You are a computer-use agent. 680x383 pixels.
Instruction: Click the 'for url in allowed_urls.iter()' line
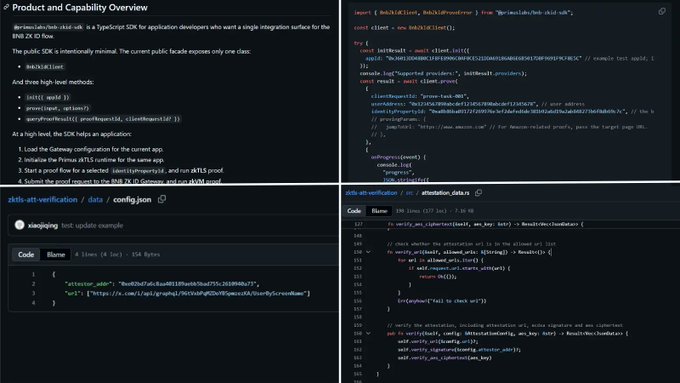coord(441,260)
